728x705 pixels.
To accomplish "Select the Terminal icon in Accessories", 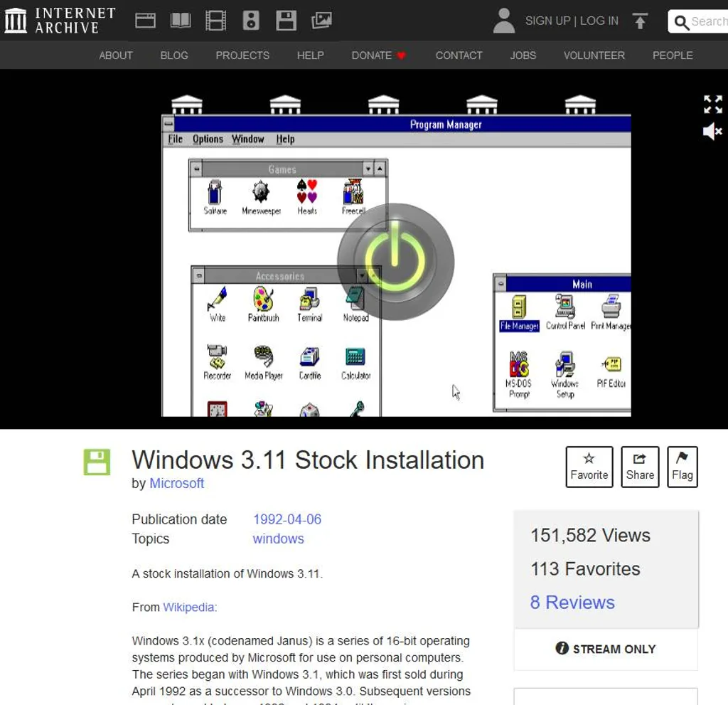I will pyautogui.click(x=310, y=304).
